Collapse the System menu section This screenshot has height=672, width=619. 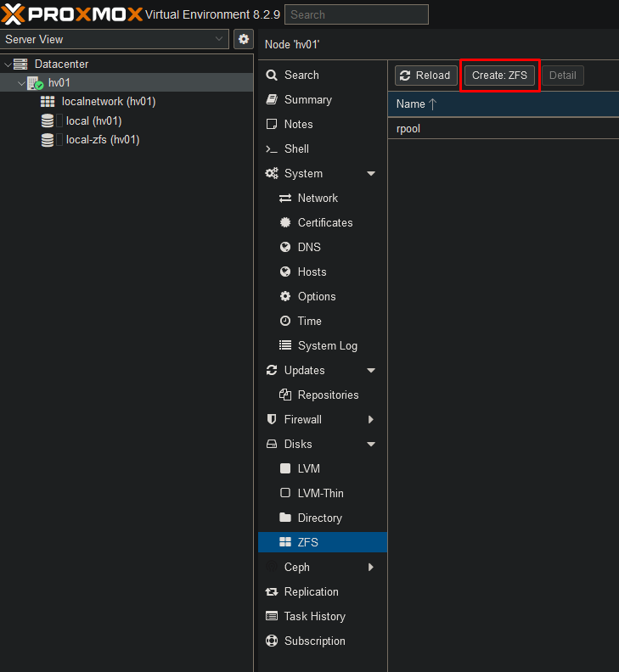(371, 174)
